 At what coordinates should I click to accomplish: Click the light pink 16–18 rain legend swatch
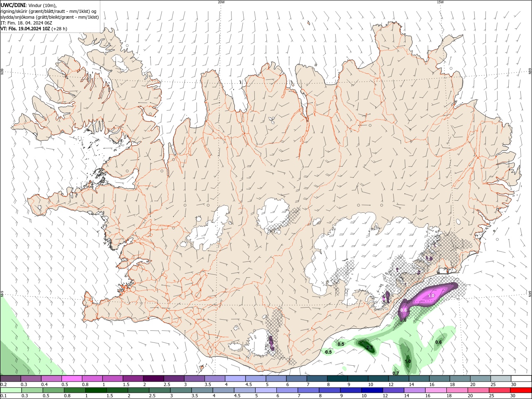point(436,390)
